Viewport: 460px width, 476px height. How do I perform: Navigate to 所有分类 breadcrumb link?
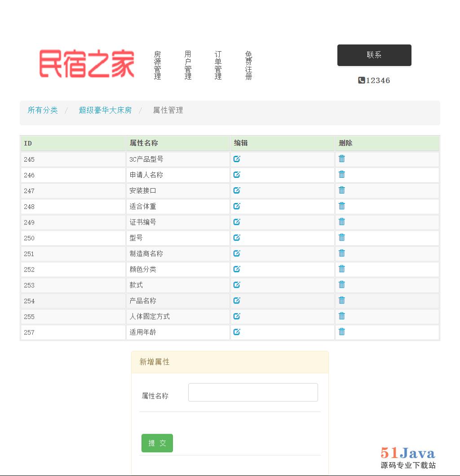[43, 110]
